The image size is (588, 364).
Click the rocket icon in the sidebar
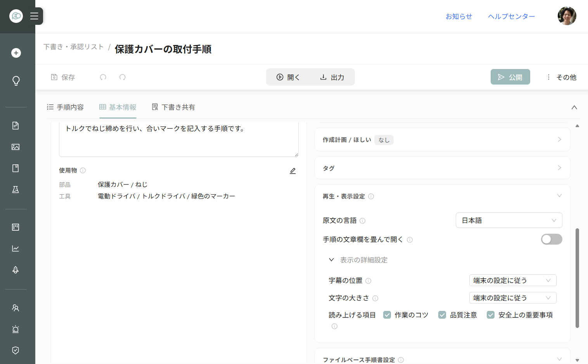pos(16,270)
